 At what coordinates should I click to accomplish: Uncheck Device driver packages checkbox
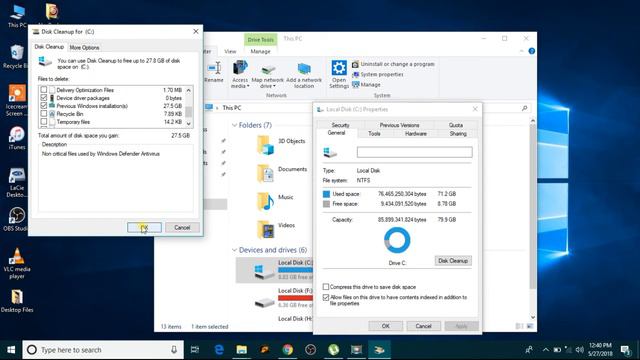pyautogui.click(x=44, y=98)
